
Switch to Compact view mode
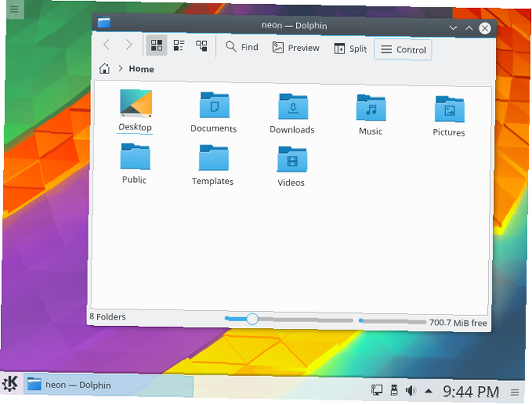[179, 45]
